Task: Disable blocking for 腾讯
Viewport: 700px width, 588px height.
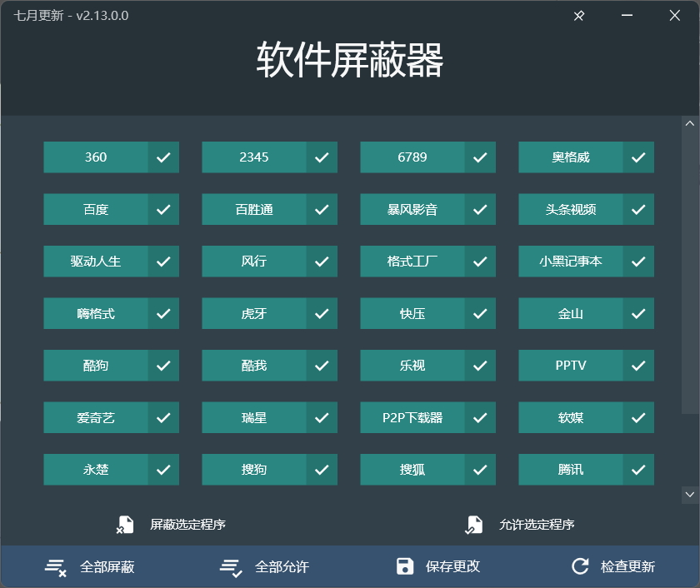Action: tap(638, 469)
